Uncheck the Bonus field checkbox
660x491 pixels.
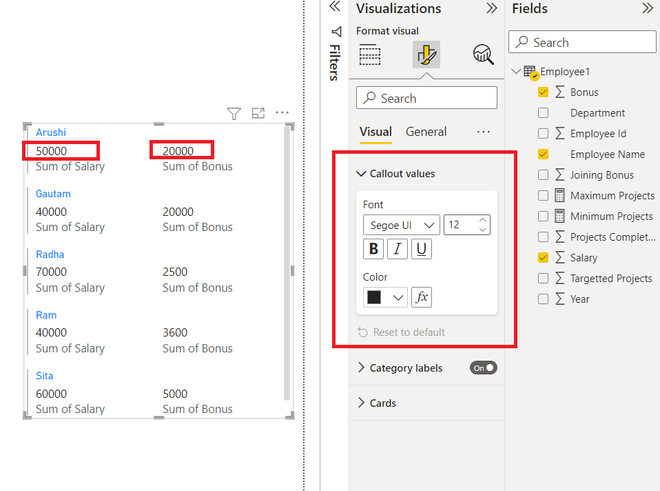[x=543, y=92]
